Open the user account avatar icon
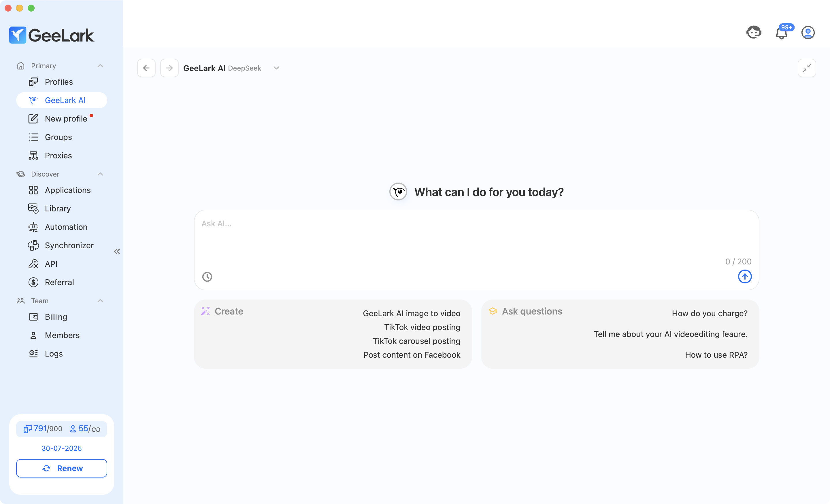The height and width of the screenshot is (504, 830). tap(808, 33)
